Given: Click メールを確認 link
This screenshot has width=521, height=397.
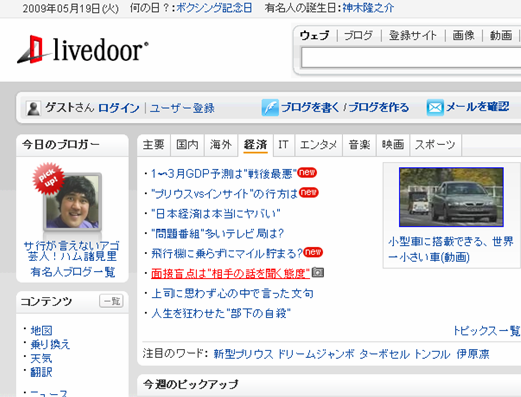Looking at the screenshot, I should (x=477, y=107).
